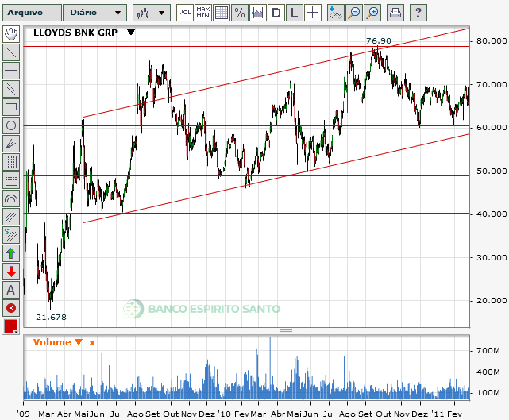
Task: Select the parallel channel lines tool
Action: [x=11, y=89]
